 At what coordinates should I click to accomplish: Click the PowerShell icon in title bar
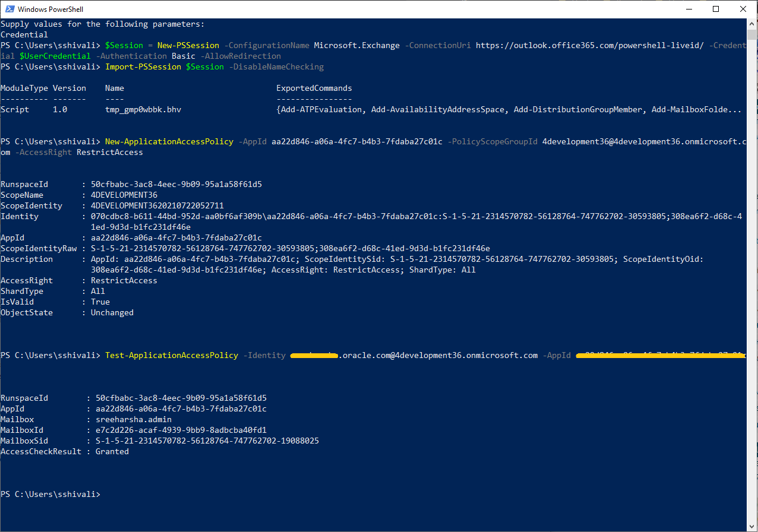pyautogui.click(x=9, y=9)
